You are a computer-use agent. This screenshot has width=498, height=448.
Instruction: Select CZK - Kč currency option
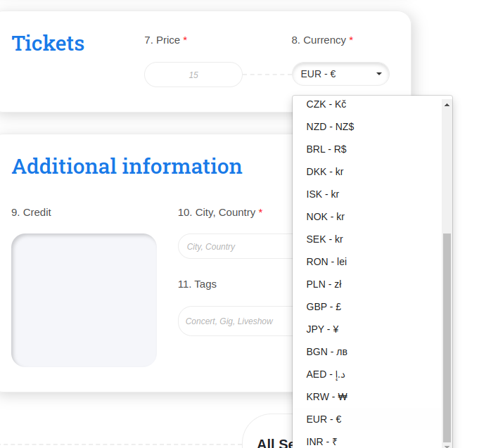(326, 104)
